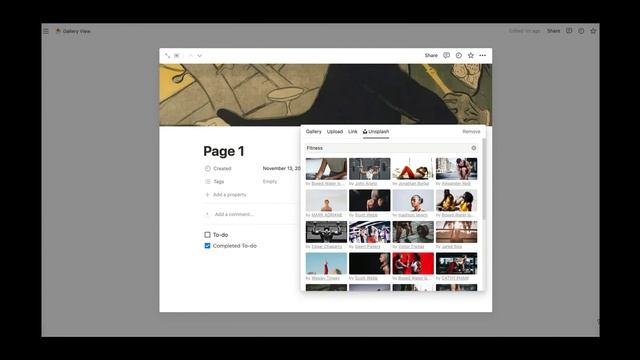Check the To-do checkbox

coord(207,235)
